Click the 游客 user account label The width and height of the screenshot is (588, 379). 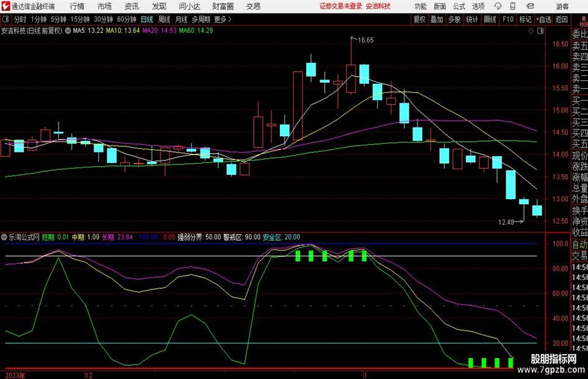tap(562, 6)
